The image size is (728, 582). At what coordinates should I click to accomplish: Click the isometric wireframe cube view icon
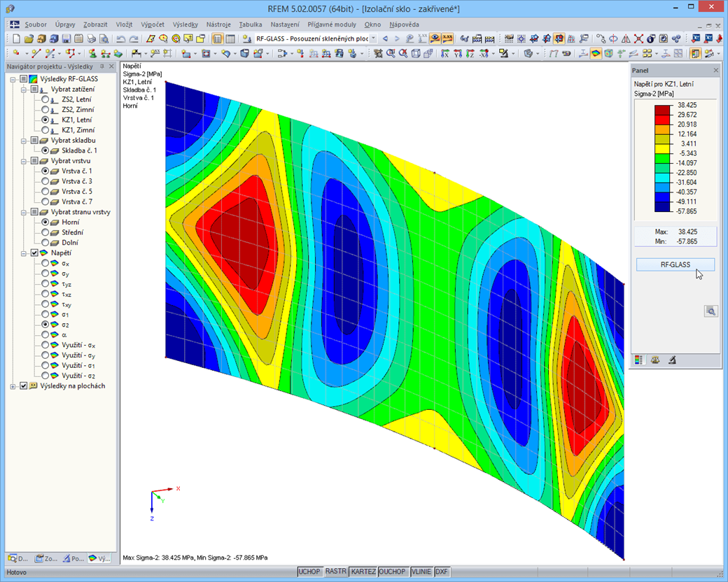coord(416,54)
